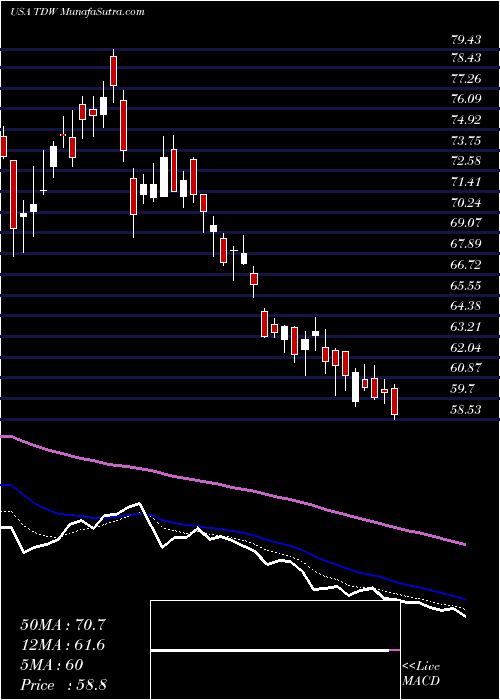Click the 73.75 price axis label
500x700 pixels.
coord(466,141)
